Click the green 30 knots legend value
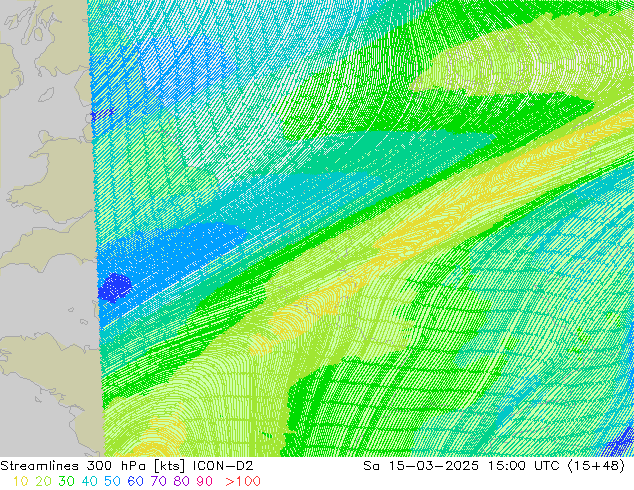Image resolution: width=634 pixels, height=490 pixels. coord(66,481)
